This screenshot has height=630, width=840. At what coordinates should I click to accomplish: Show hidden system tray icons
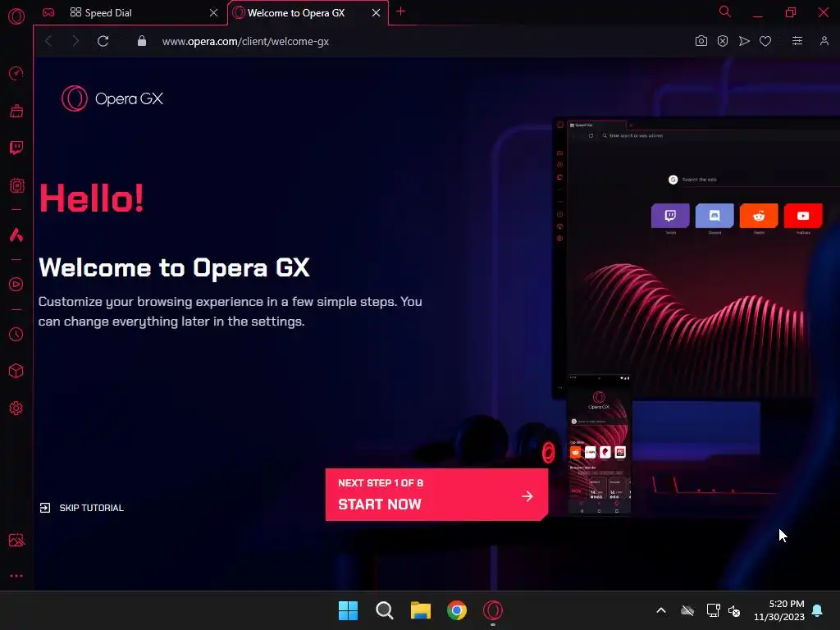click(x=661, y=610)
